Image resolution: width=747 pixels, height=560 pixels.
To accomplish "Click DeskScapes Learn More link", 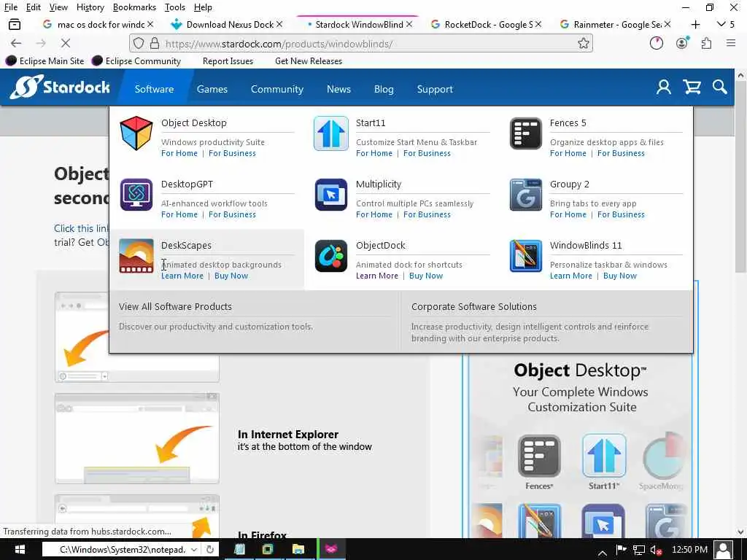I will (182, 276).
